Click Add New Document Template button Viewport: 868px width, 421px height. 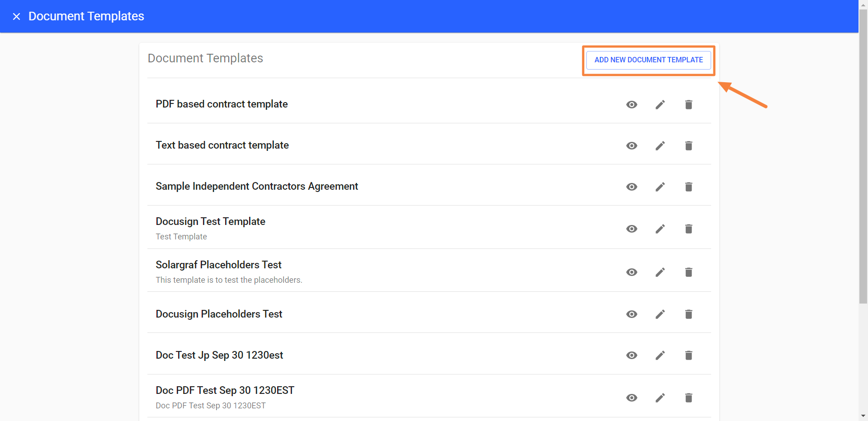tap(648, 60)
